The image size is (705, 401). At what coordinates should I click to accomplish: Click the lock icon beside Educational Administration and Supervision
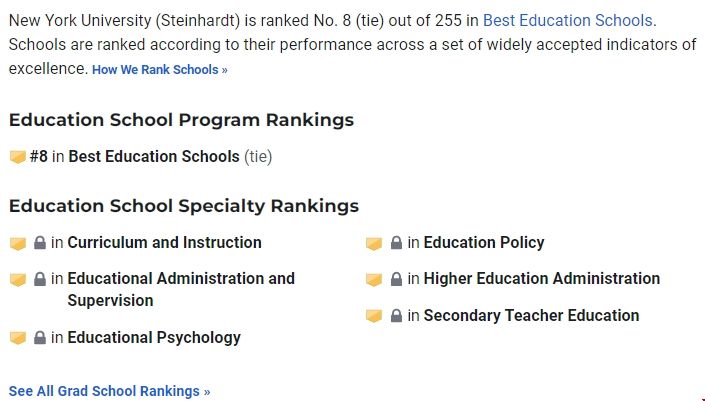click(x=40, y=279)
